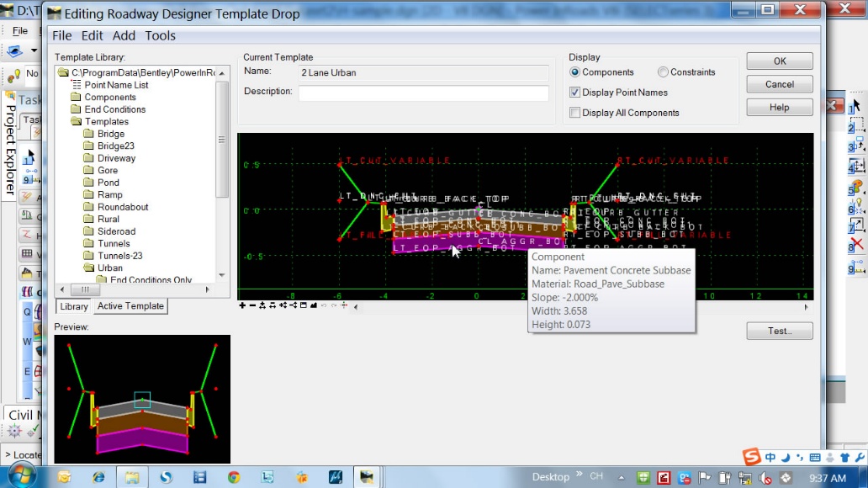This screenshot has width=868, height=488.
Task: Expand the End Conditions folder
Action: [x=77, y=109]
